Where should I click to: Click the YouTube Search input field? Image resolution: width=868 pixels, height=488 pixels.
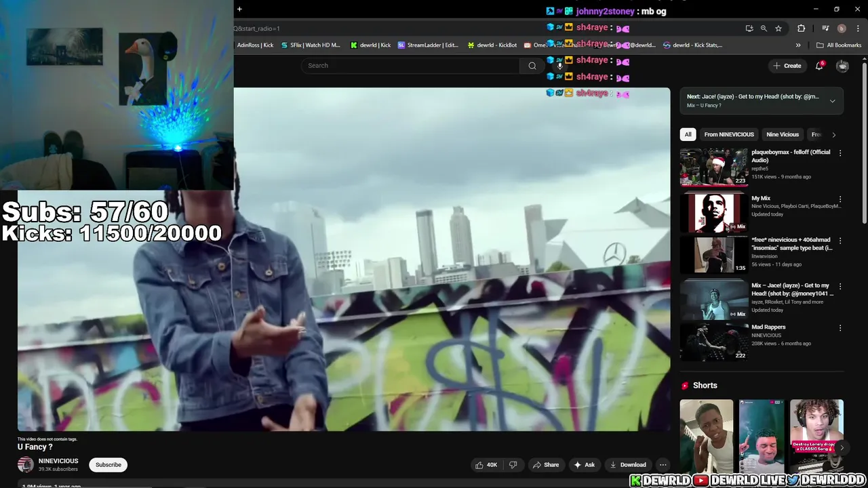[x=411, y=66]
